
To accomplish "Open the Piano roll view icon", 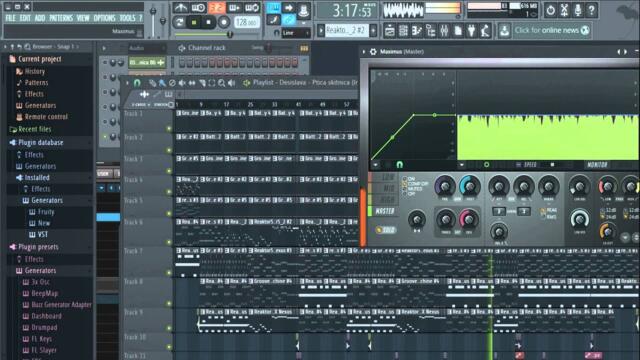I will [417, 31].
